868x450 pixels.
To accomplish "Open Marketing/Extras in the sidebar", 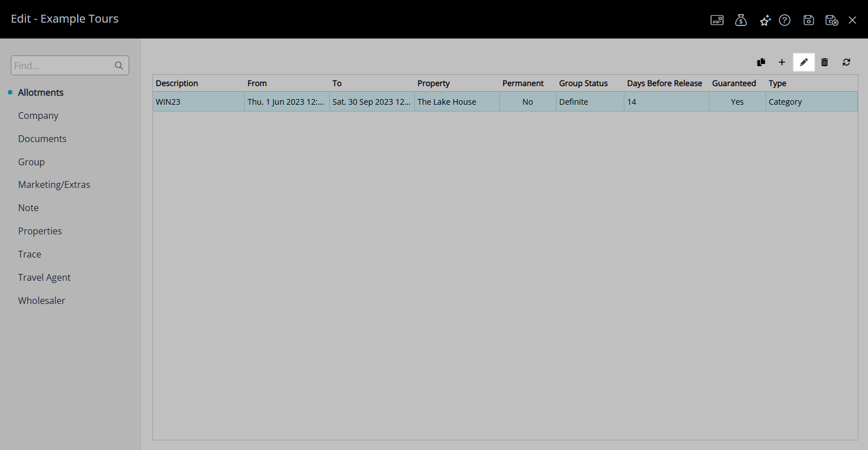I will pyautogui.click(x=54, y=185).
